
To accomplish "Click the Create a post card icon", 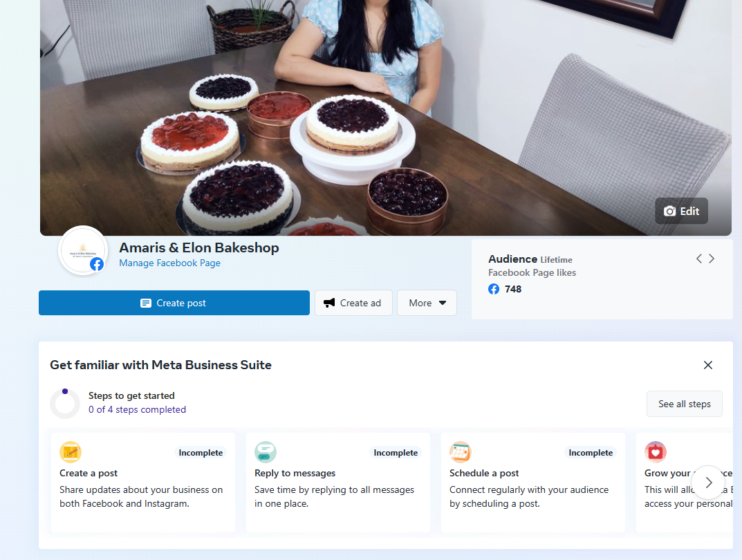I will pos(71,452).
